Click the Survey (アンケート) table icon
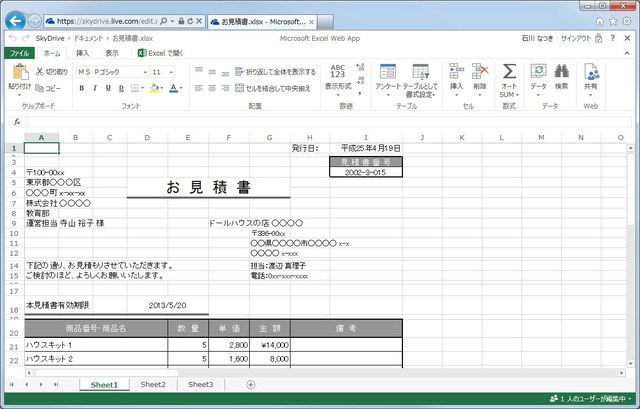The width and height of the screenshot is (640, 409). tap(386, 73)
